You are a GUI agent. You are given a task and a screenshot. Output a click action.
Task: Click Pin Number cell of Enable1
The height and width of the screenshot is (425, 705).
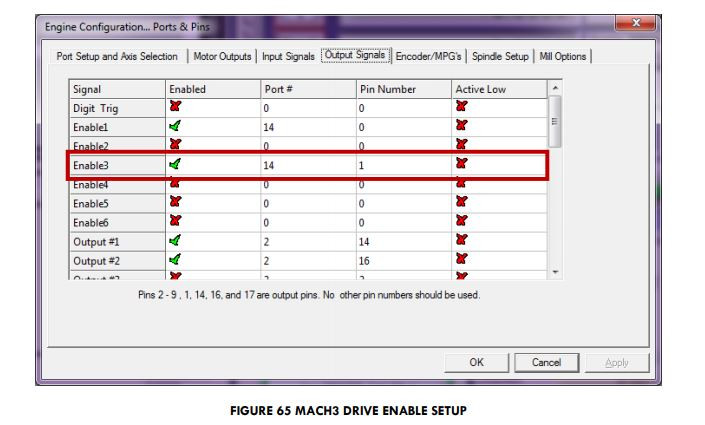403,127
